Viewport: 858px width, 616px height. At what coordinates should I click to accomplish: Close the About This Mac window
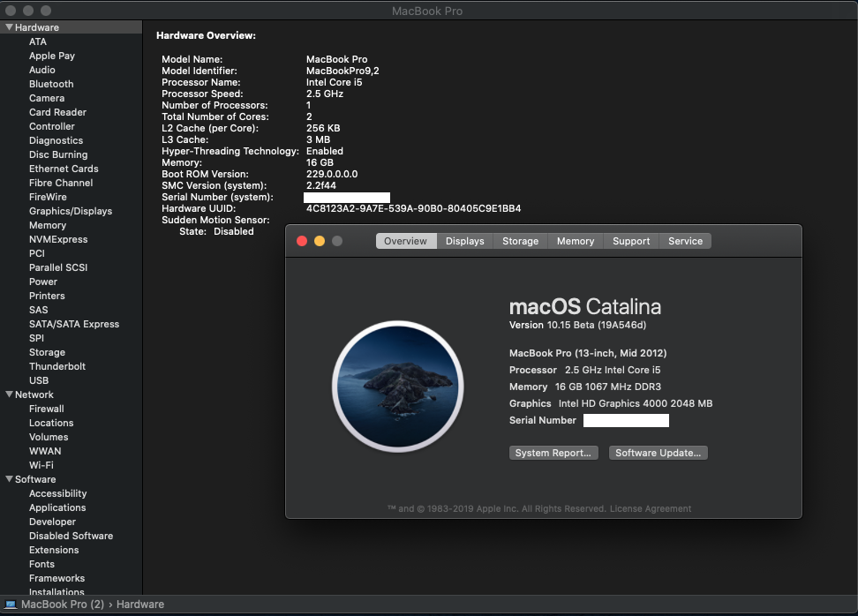point(302,241)
